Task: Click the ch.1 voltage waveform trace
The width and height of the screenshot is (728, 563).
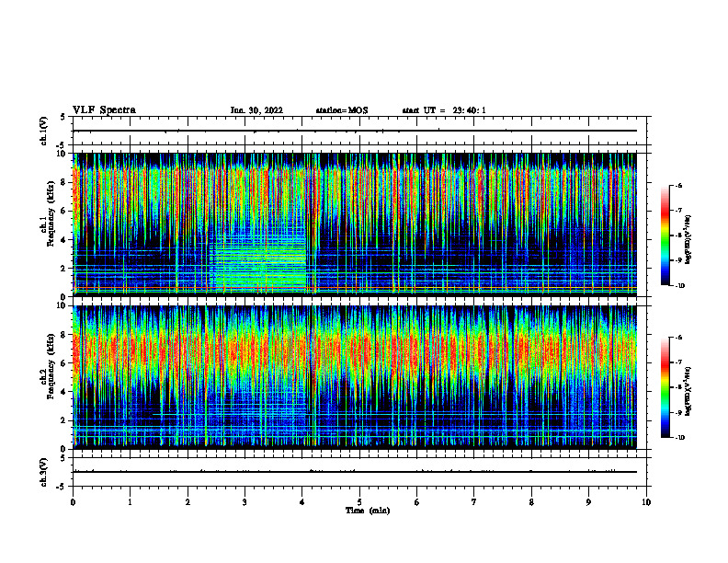Action: tap(355, 131)
